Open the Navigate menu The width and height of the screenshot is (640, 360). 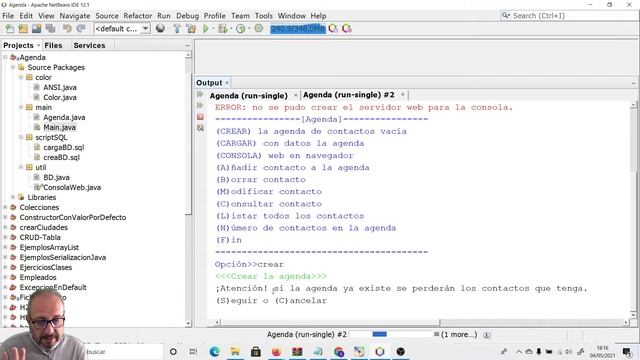(75, 16)
